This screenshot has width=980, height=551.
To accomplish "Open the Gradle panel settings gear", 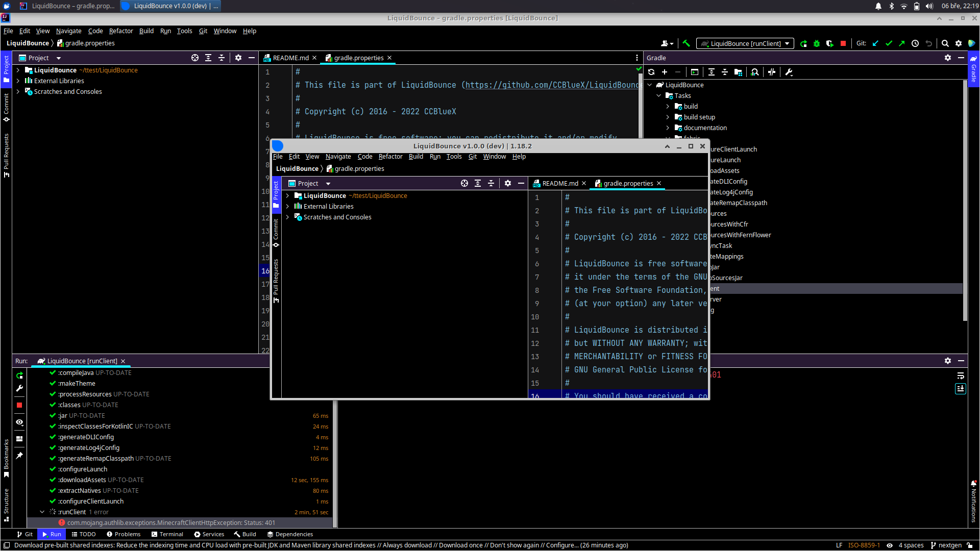I will pyautogui.click(x=948, y=58).
